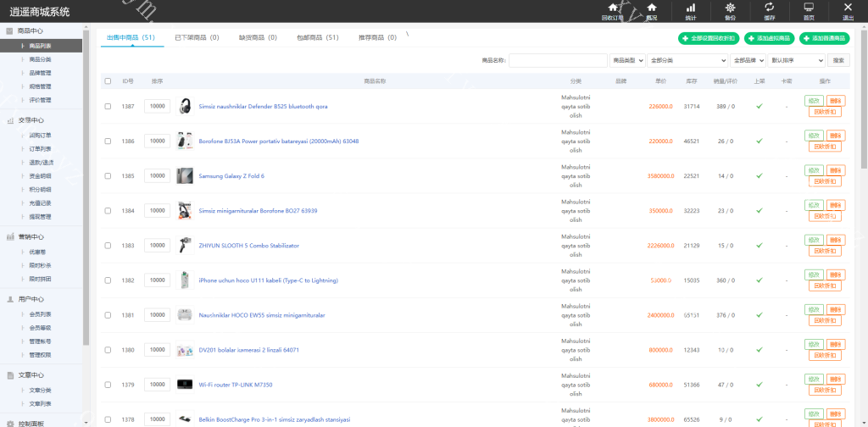Click the 上架 checkmark for Samsung Galaxy Z Fold 6

[759, 176]
